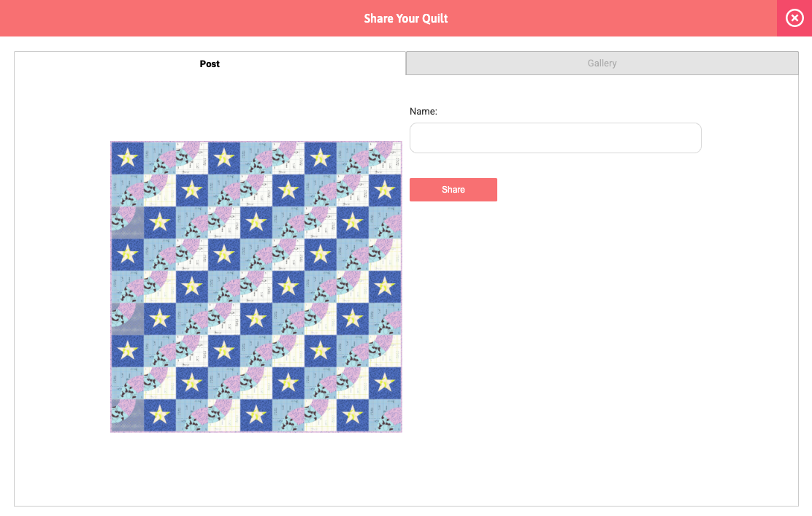Select the Post tab
This screenshot has width=812, height=516.
210,63
